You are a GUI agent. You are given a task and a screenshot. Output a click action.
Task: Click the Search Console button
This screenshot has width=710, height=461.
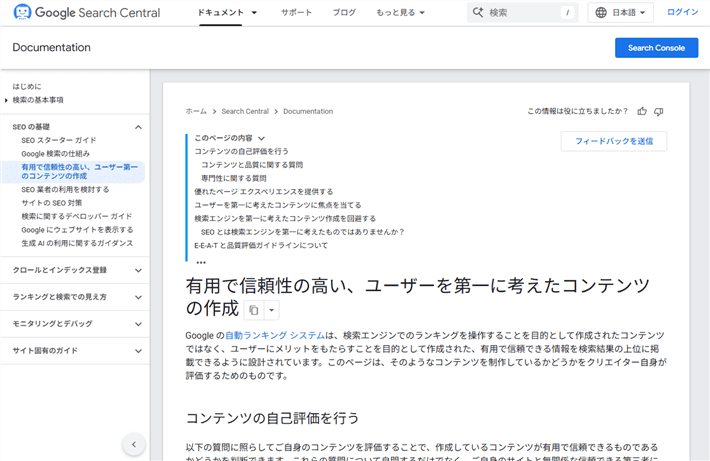(656, 48)
